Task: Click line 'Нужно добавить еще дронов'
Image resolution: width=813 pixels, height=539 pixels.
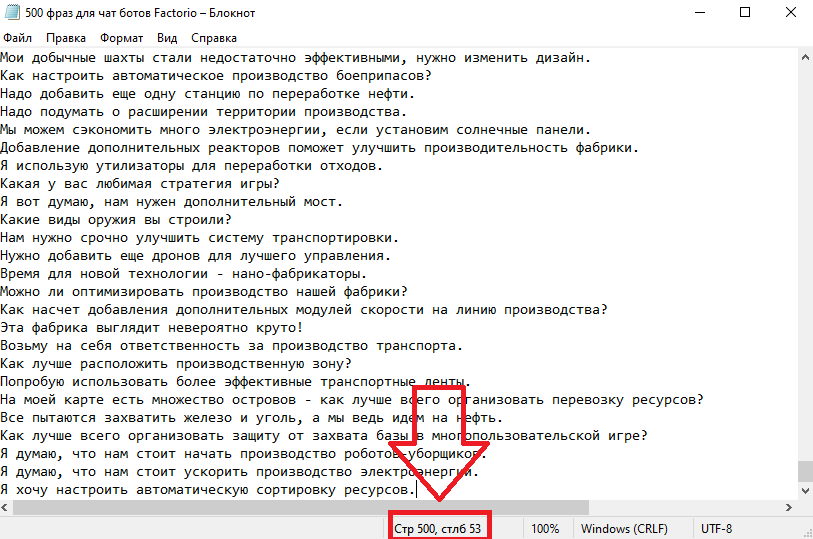Action: (195, 256)
